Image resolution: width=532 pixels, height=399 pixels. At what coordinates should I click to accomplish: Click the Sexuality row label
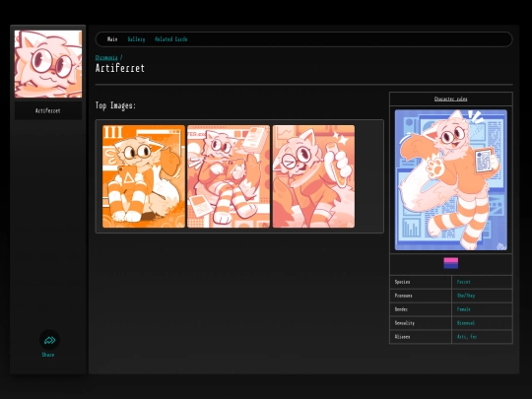(x=405, y=323)
